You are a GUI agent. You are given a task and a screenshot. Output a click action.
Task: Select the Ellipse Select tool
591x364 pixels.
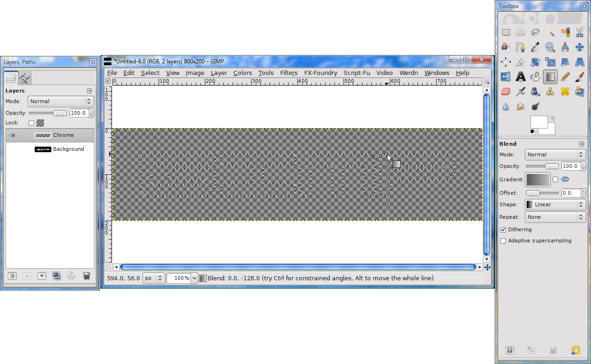[521, 32]
